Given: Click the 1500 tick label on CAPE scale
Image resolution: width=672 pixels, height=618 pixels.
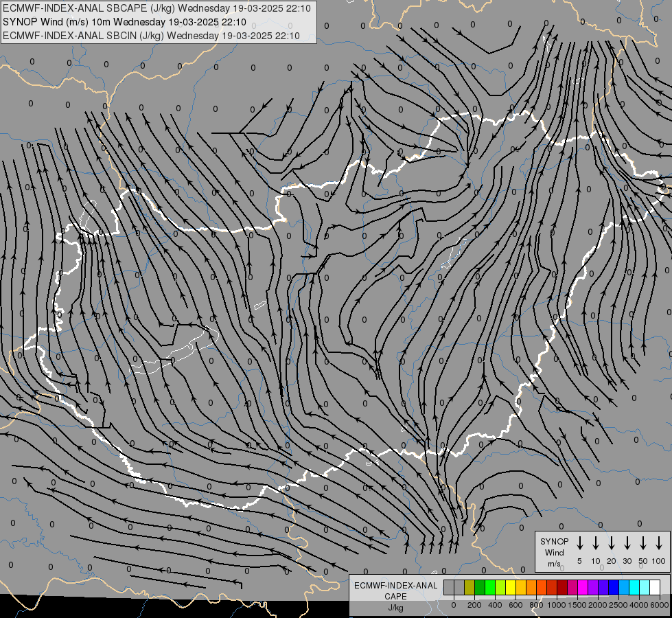Looking at the screenshot, I should [577, 605].
